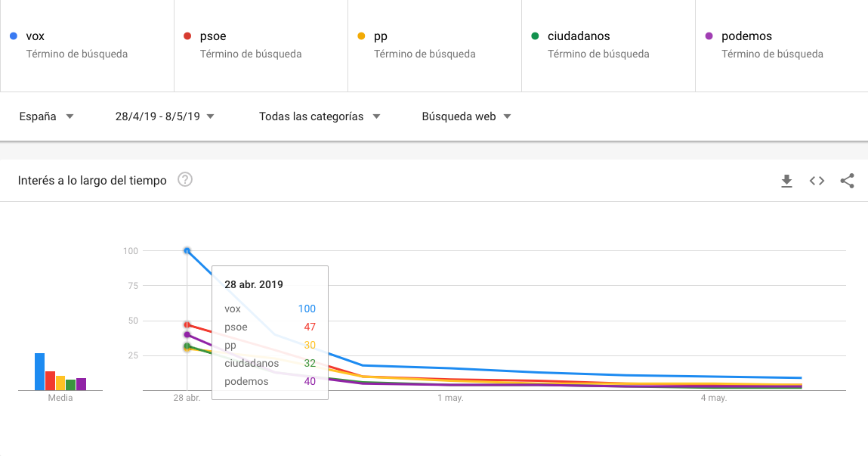Image resolution: width=868 pixels, height=456 pixels.
Task: Open the embed code icon
Action: pos(817,181)
